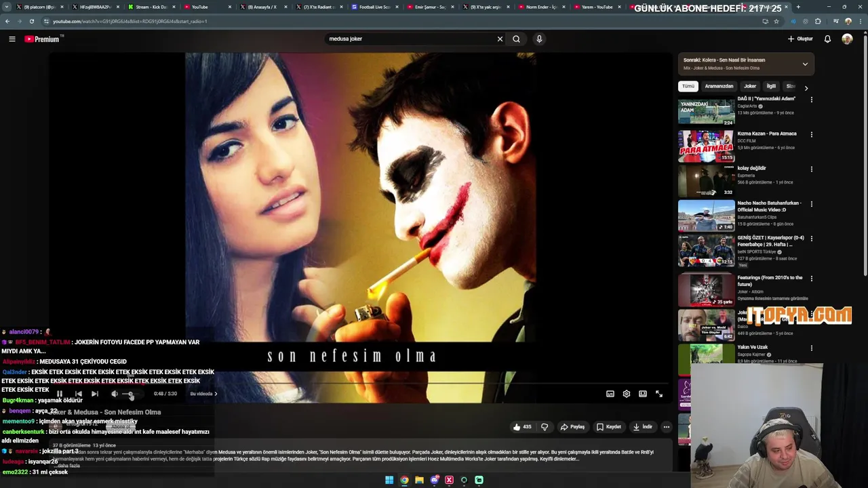868x488 pixels.
Task: Open Chrome from the taskbar
Action: pos(404,480)
